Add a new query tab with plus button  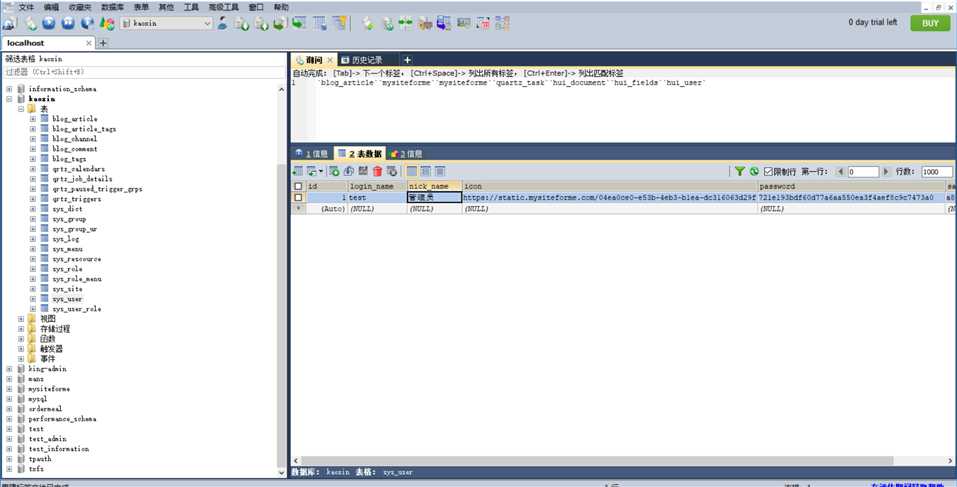tap(407, 60)
